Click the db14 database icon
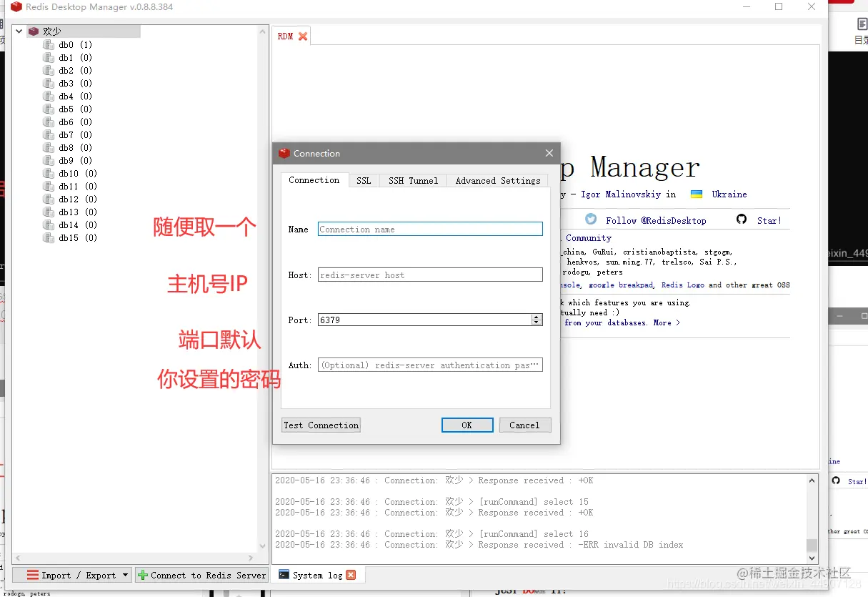Image resolution: width=868 pixels, height=597 pixels. pos(49,225)
